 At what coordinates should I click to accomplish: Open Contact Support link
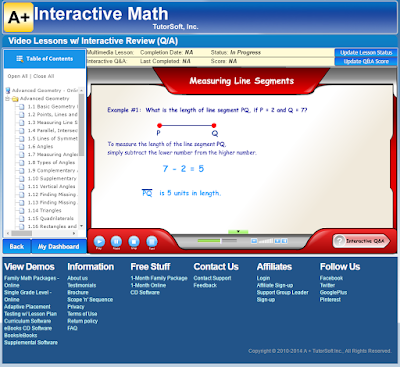coord(212,278)
